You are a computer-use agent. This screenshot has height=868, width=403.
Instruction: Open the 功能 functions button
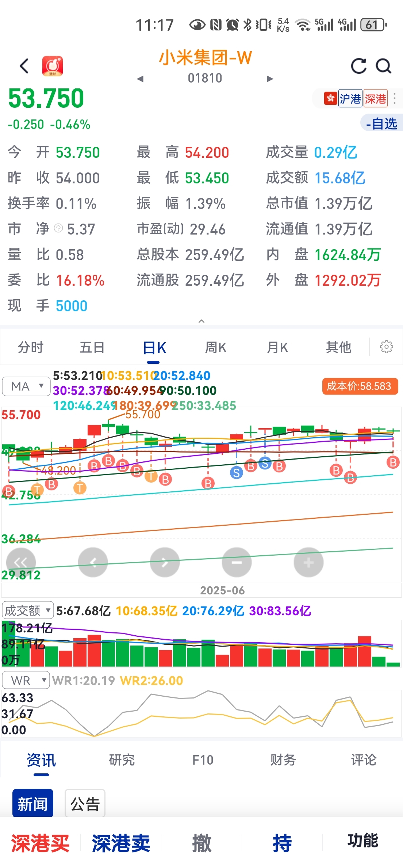pos(362,840)
